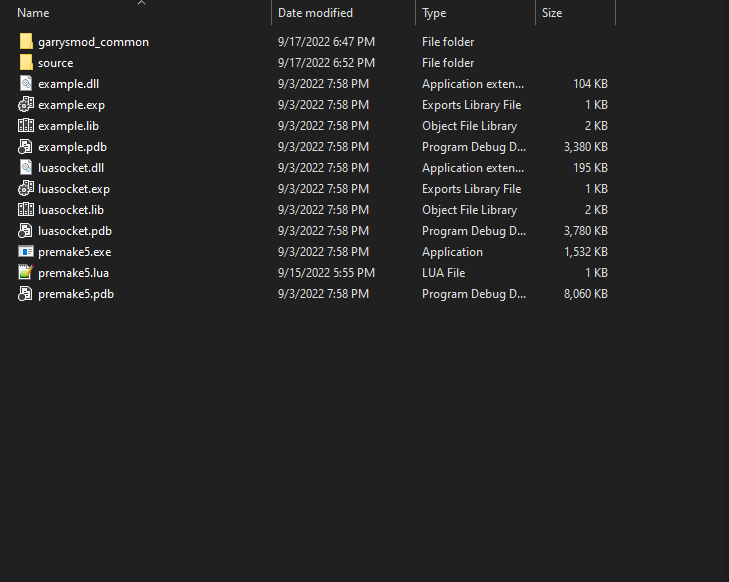Image resolution: width=729 pixels, height=582 pixels.
Task: Select the luasocket.exp file name
Action: click(x=74, y=189)
